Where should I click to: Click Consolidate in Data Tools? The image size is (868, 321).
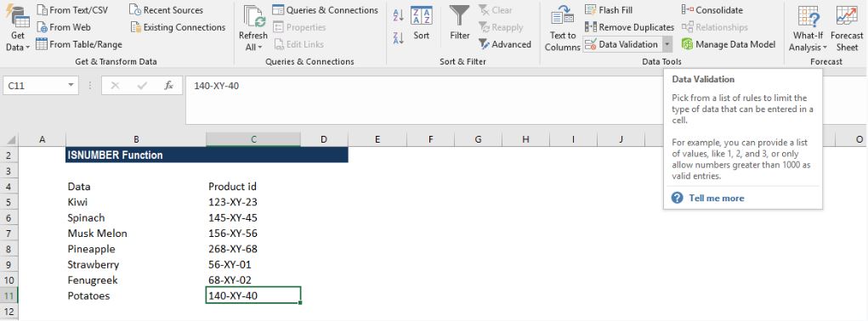pyautogui.click(x=712, y=10)
